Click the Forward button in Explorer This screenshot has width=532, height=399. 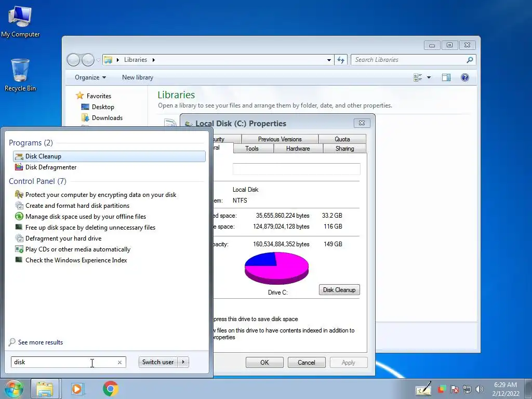(x=88, y=60)
